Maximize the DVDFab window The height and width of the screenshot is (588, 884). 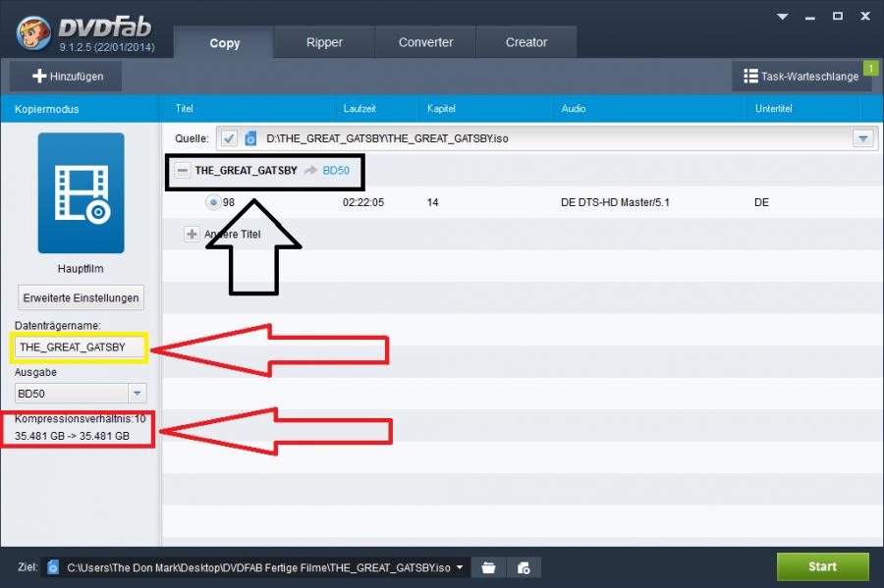coord(838,17)
